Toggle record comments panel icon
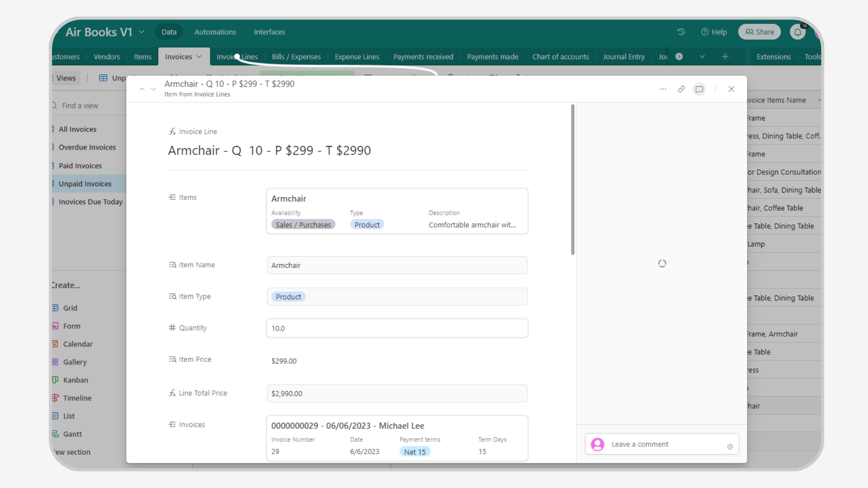This screenshot has height=488, width=868. pos(699,89)
